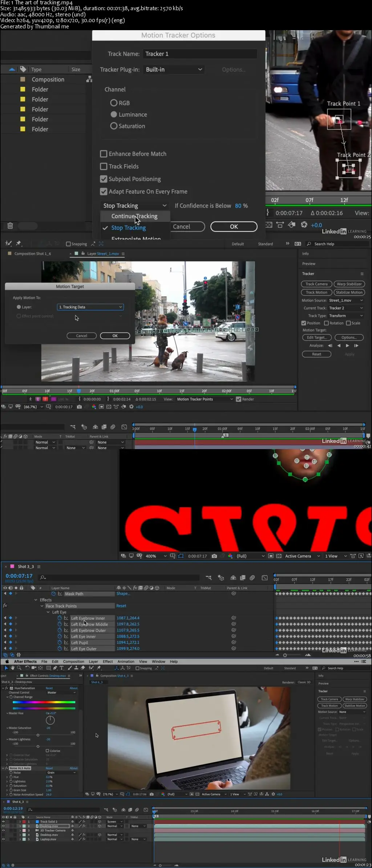
Task: Select the Selection arrow tool in After Effects toolbar
Action: 6,668
